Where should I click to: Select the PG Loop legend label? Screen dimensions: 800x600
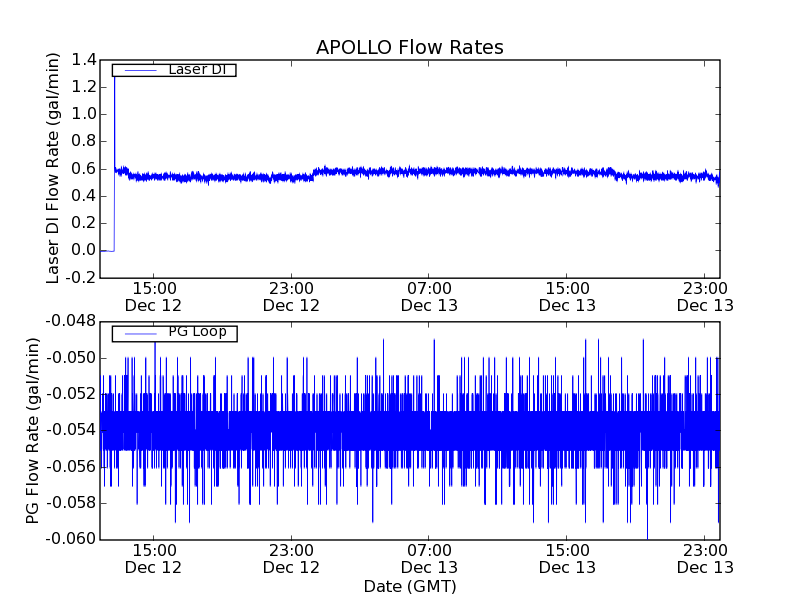197,332
